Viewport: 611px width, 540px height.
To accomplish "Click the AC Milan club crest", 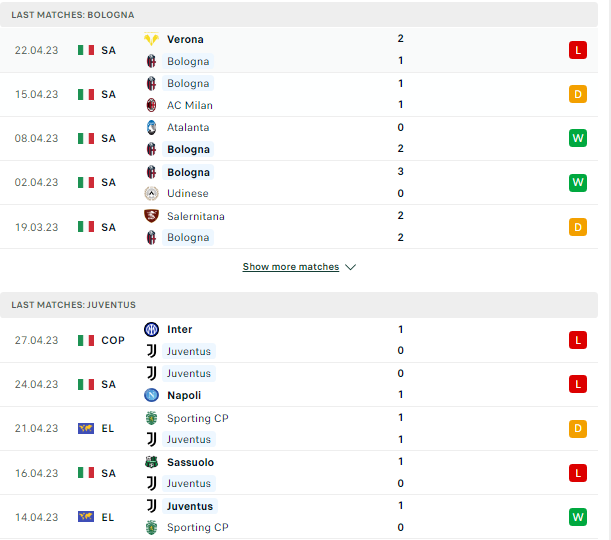I will coord(151,105).
